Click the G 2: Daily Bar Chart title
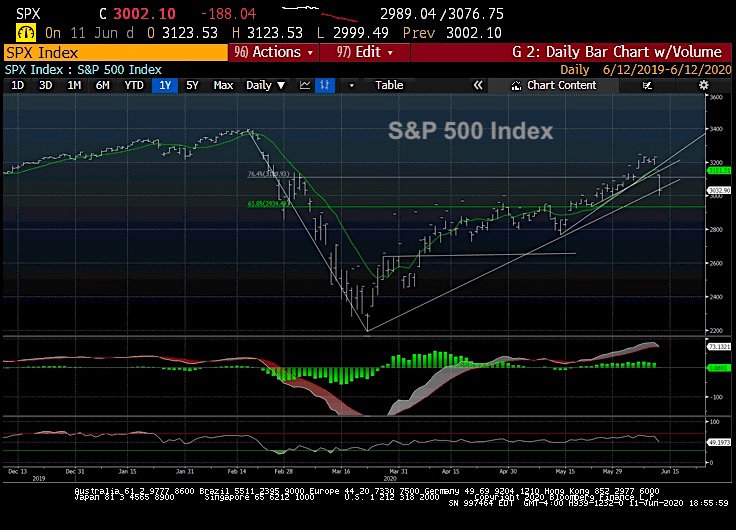 pos(617,52)
